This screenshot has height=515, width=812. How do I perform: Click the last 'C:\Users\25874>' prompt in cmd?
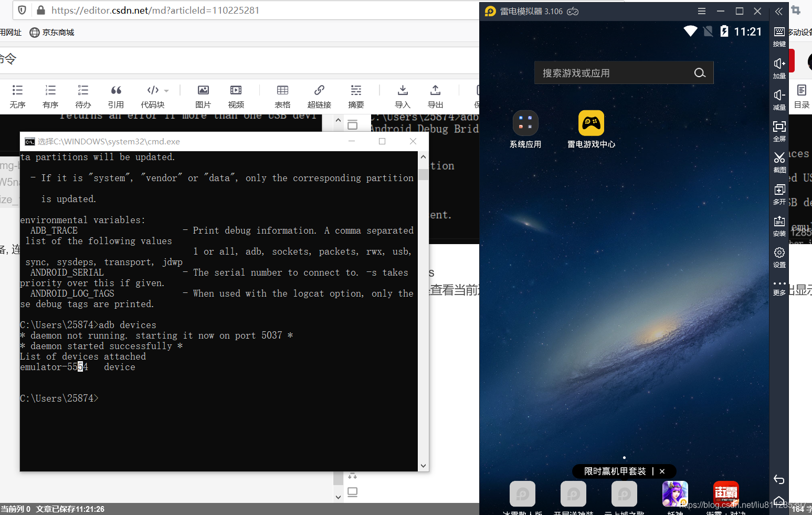tap(59, 398)
